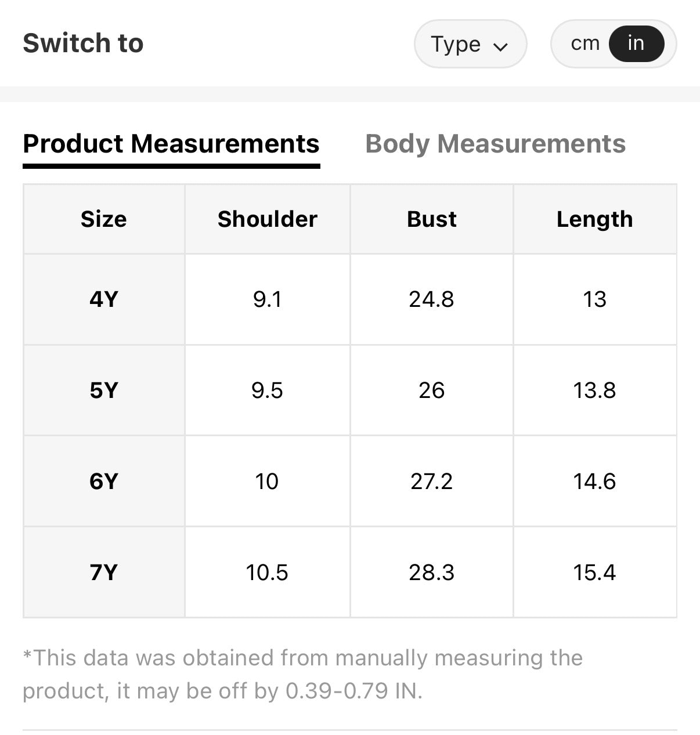Click the 5Y length value 13.8

594,390
